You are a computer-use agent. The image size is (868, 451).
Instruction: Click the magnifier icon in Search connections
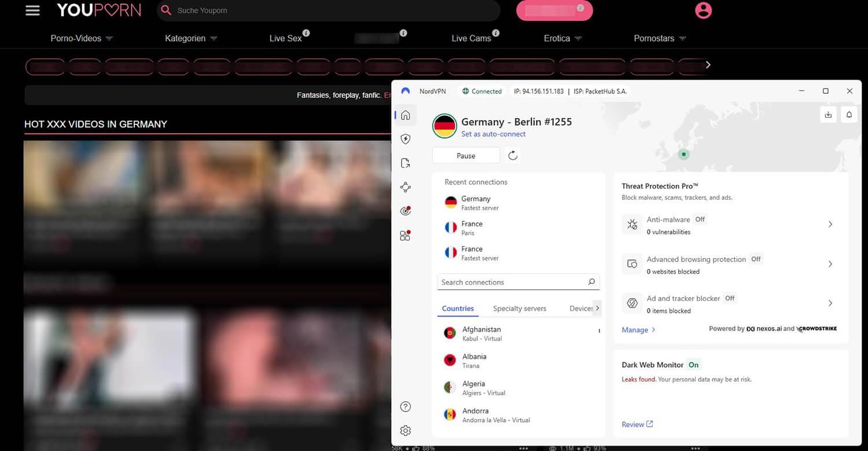click(591, 282)
